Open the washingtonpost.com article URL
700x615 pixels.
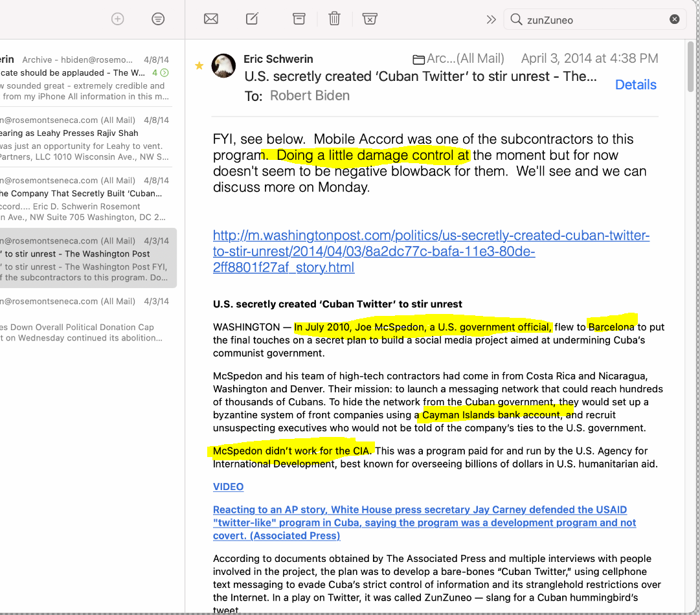coord(431,251)
